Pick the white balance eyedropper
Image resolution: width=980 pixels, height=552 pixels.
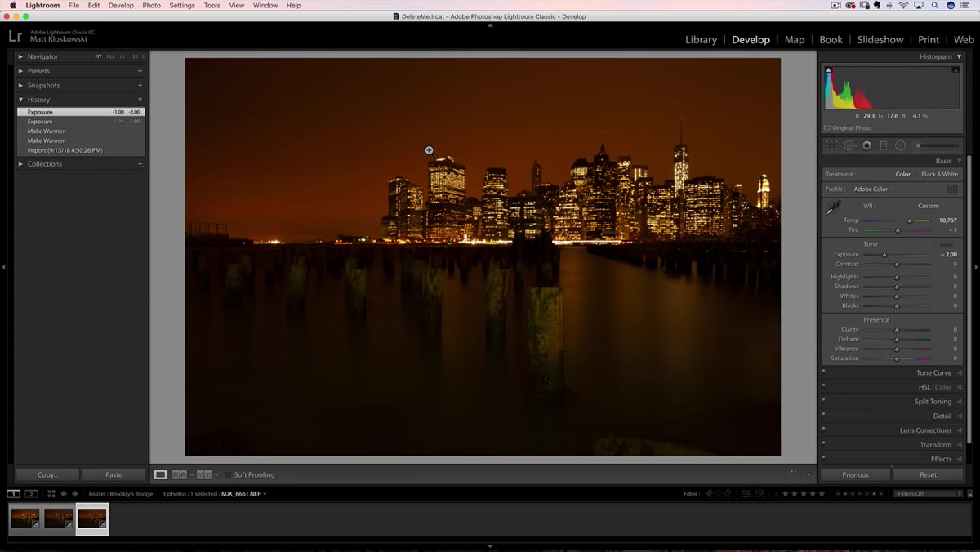click(835, 209)
